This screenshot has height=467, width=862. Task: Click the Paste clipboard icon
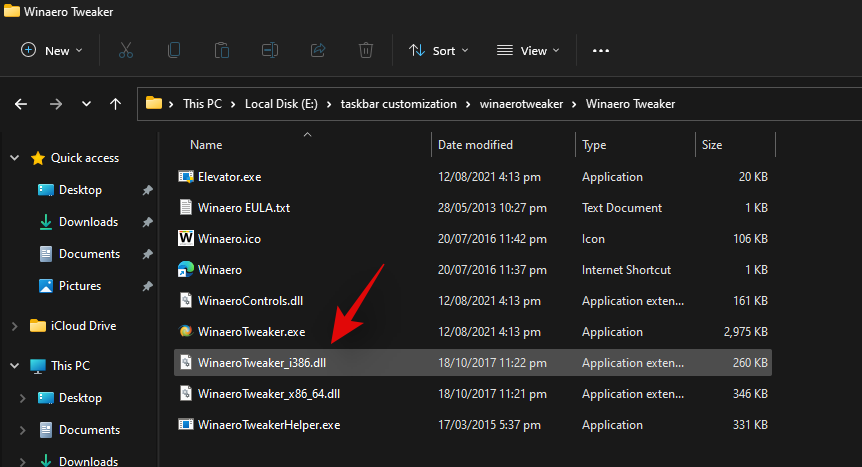point(222,50)
